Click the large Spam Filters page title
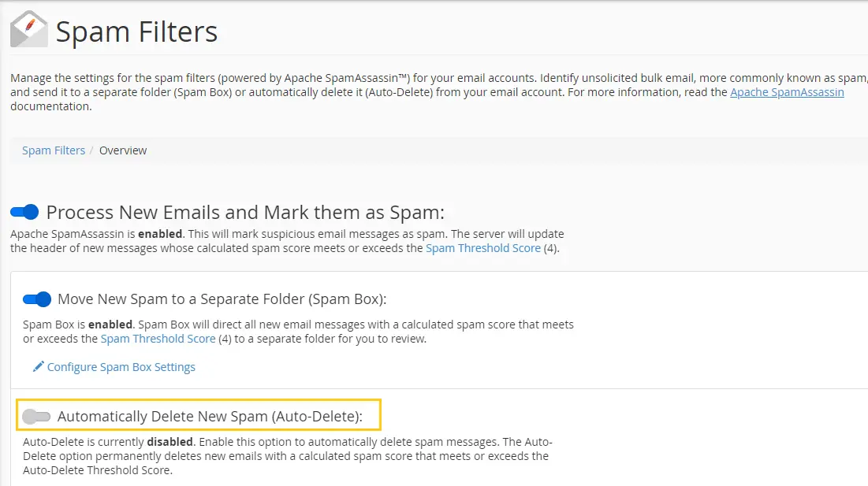Viewport: 868px width, 486px height. pos(136,32)
